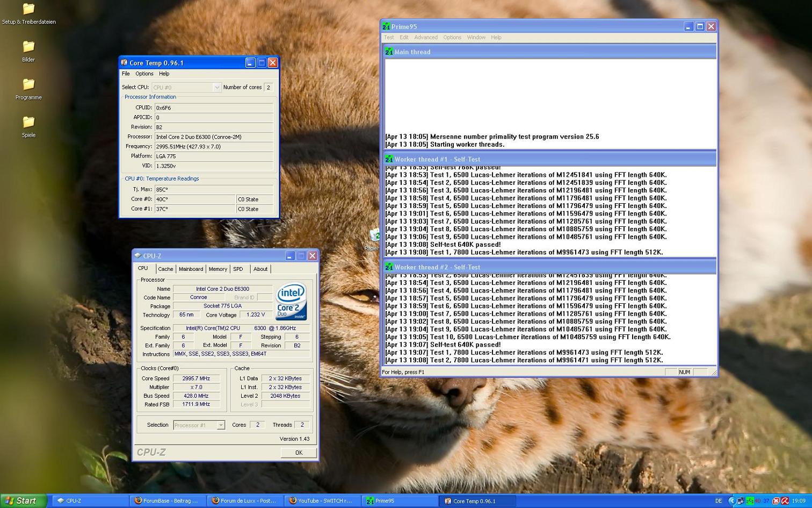Open the Processor #1 selection dropdown in CPU-Z
The width and height of the screenshot is (812, 508).
(199, 425)
